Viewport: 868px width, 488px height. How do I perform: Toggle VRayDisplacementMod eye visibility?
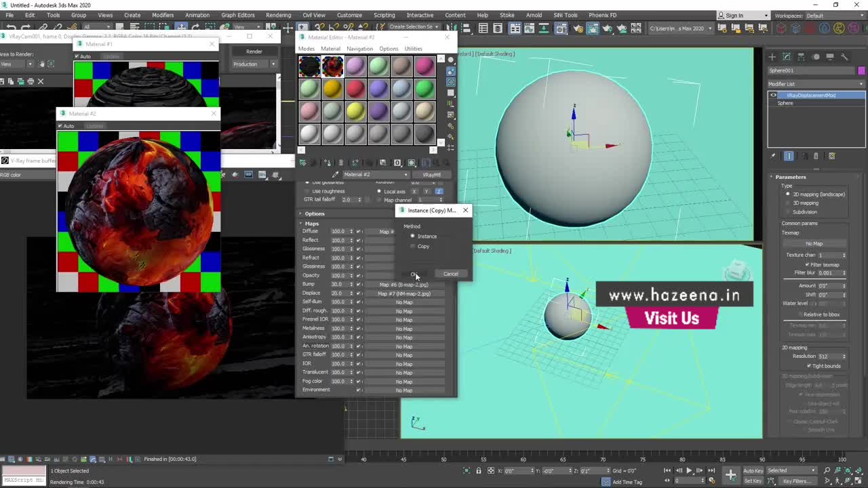click(x=773, y=96)
